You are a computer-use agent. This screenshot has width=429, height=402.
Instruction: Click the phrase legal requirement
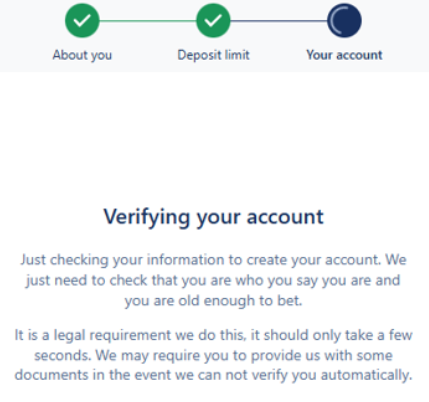coord(112,335)
